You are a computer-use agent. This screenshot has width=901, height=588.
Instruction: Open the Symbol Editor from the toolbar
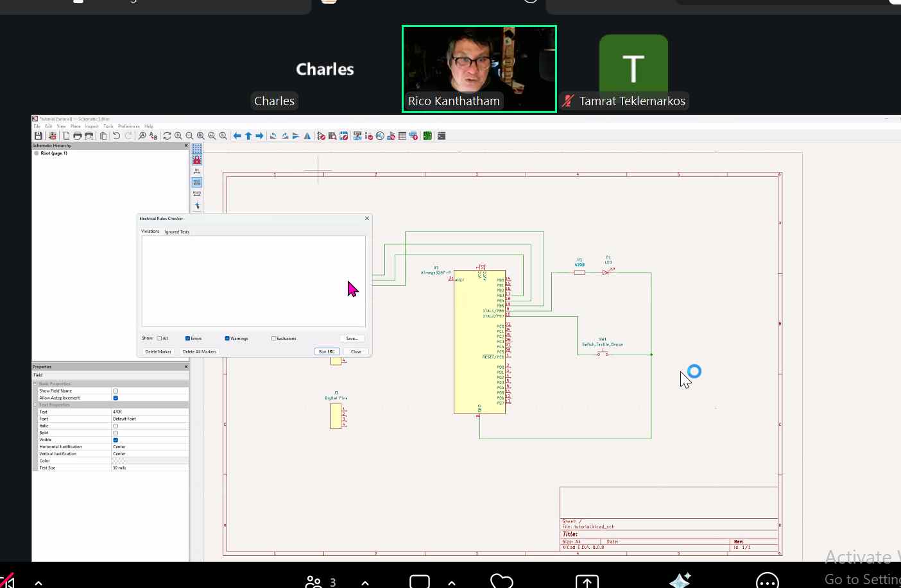pyautogui.click(x=321, y=136)
